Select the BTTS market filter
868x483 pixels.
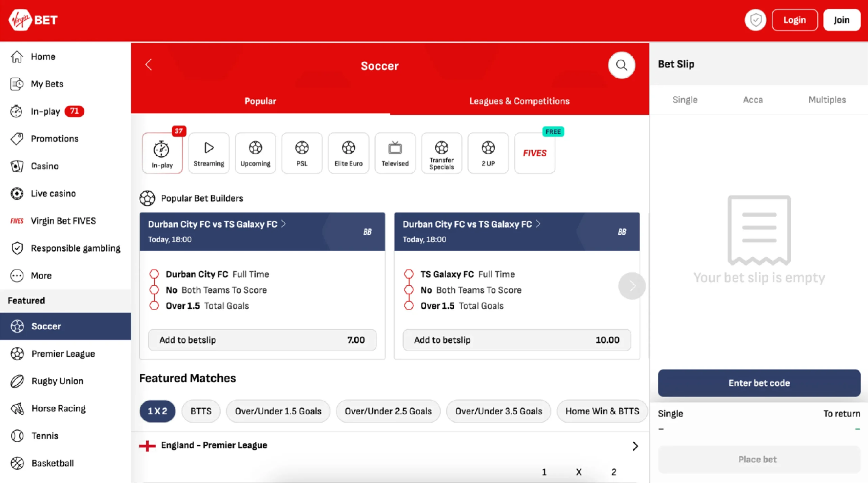pyautogui.click(x=201, y=411)
